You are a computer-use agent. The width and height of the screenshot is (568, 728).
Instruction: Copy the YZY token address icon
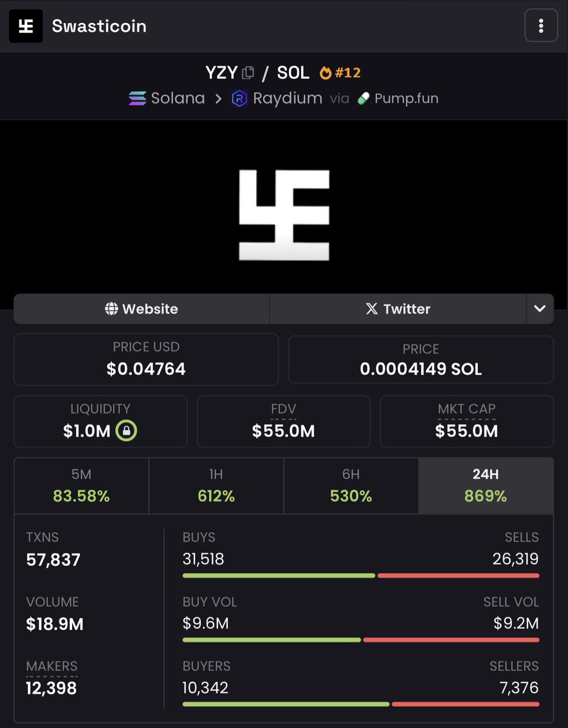(248, 73)
